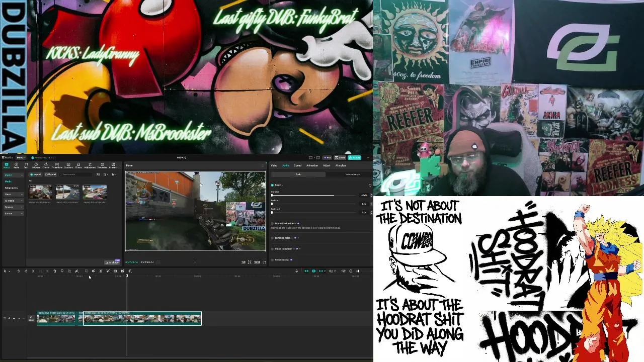The height and width of the screenshot is (362, 644).
Task: Click the Share button
Action: coord(340,157)
